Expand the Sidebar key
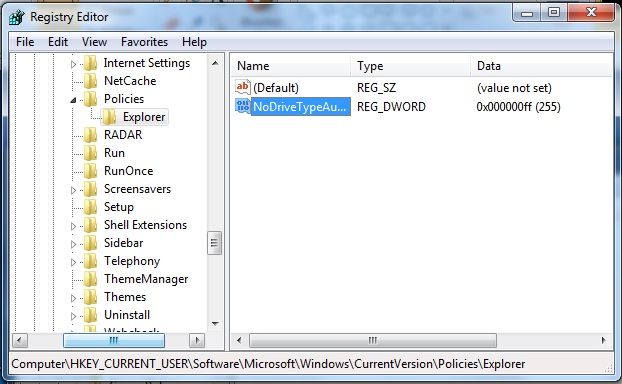The width and height of the screenshot is (622, 384). pos(73,244)
